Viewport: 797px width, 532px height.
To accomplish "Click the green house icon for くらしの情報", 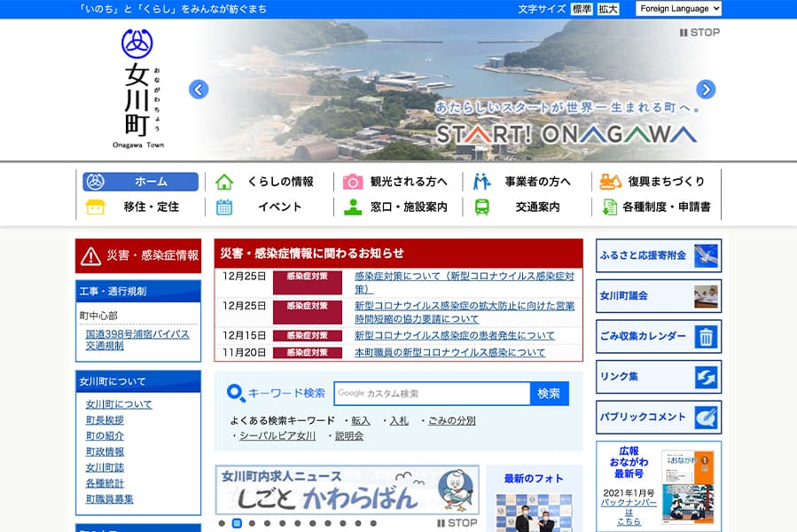I will point(224,182).
